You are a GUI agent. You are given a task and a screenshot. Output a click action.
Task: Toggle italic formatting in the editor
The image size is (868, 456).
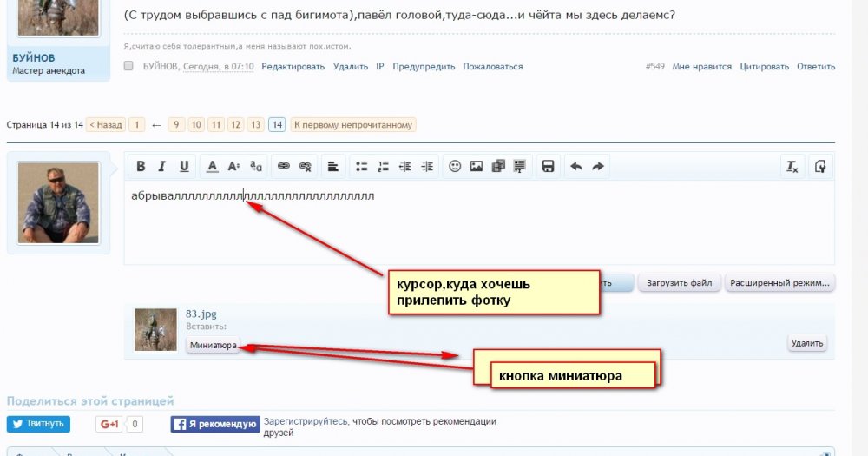click(x=161, y=167)
